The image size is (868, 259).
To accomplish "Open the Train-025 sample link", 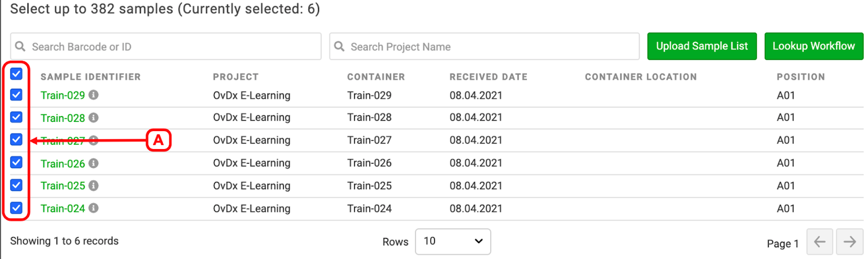I will point(63,186).
